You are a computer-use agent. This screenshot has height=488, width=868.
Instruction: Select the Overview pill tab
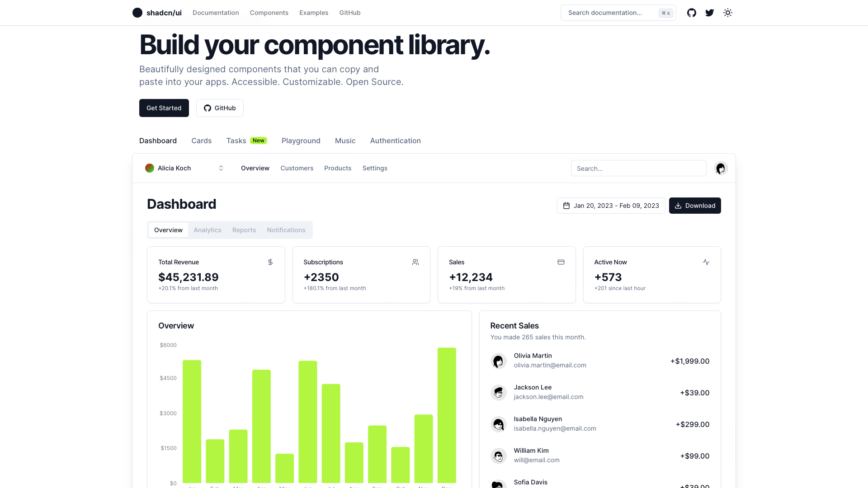point(168,230)
